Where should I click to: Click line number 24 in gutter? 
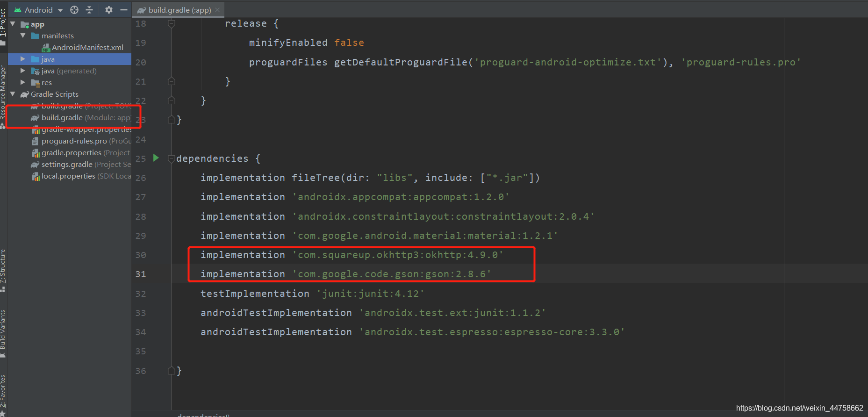141,140
